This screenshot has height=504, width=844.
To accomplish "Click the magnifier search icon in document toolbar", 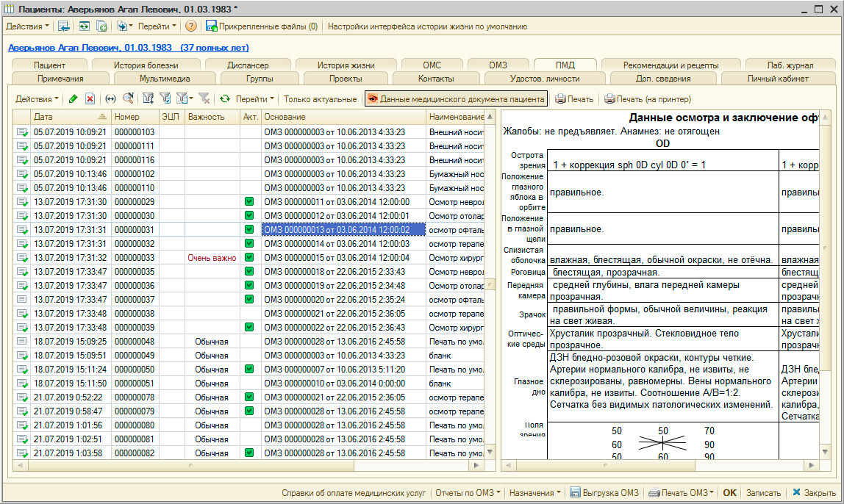I will click(128, 98).
